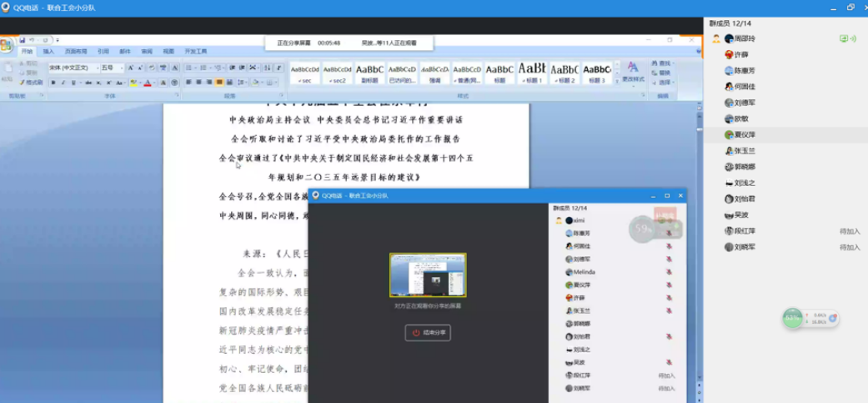Click the Shrink Font icon
The height and width of the screenshot is (403, 868).
click(x=140, y=68)
